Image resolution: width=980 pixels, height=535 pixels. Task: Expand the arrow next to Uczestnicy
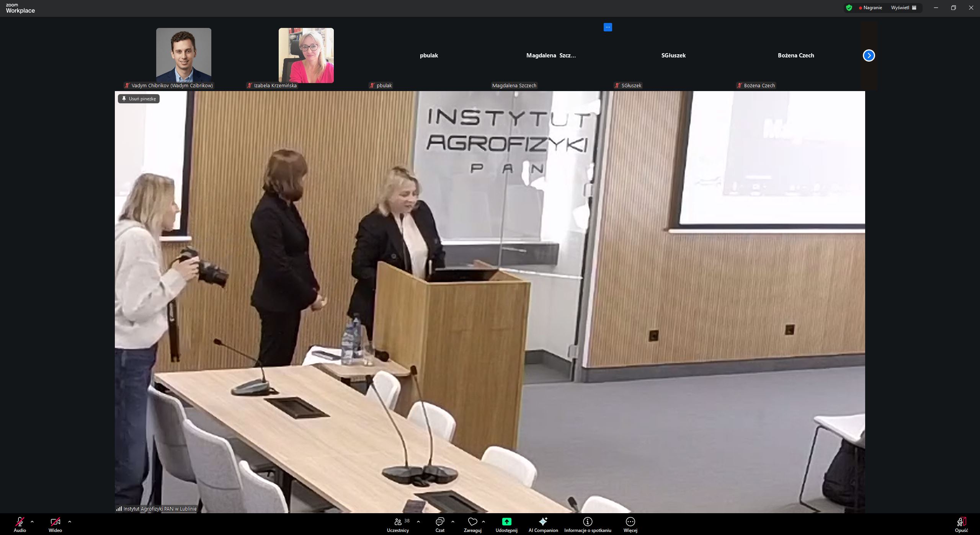(x=418, y=522)
